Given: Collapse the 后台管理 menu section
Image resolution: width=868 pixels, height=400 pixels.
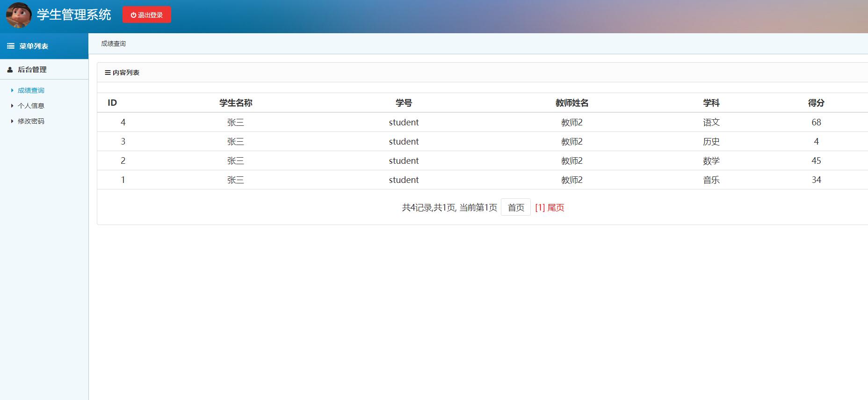Looking at the screenshot, I should (32, 70).
